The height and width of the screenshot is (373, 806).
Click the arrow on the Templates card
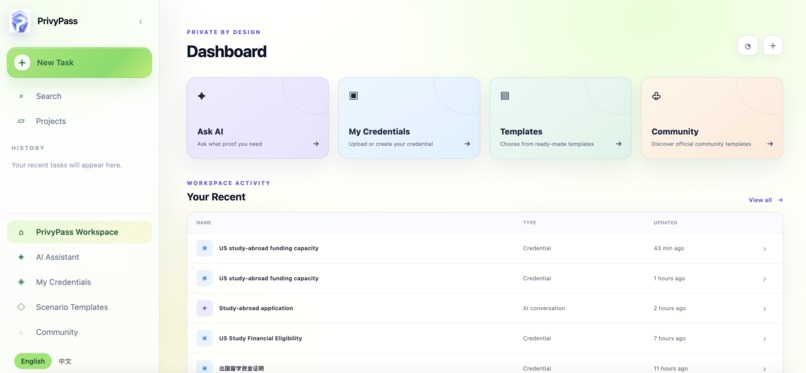619,144
